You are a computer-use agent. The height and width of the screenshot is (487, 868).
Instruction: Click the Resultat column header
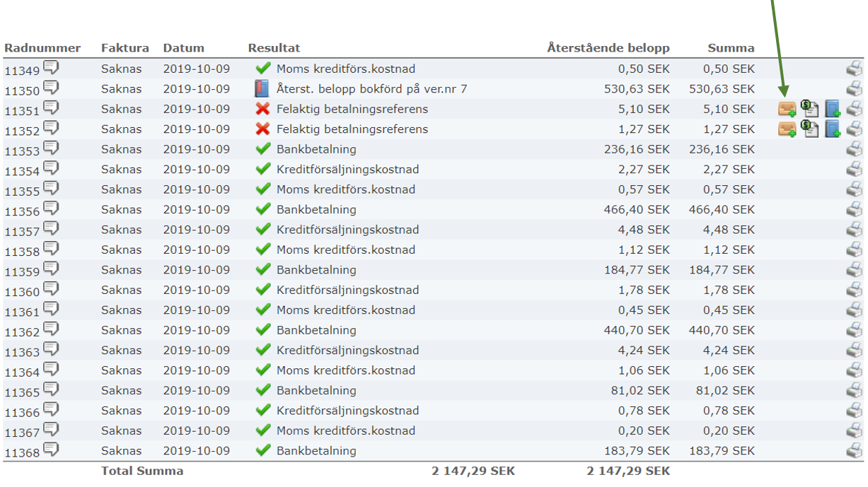[274, 48]
